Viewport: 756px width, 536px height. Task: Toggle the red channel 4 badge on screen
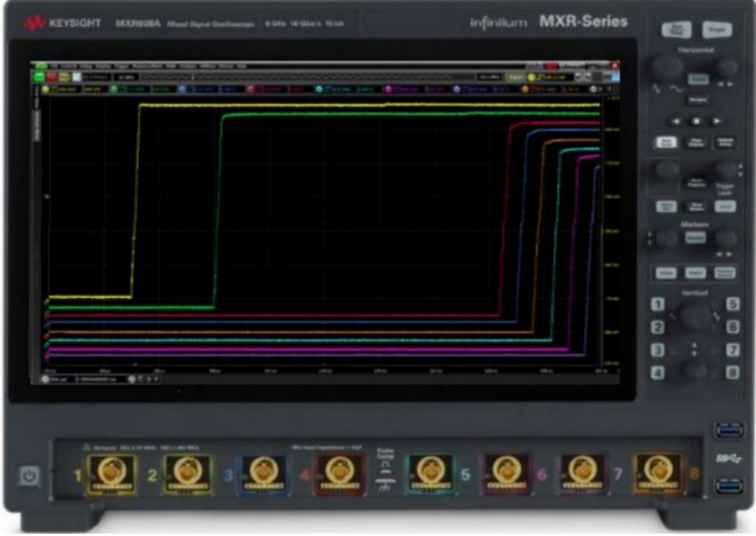(251, 90)
